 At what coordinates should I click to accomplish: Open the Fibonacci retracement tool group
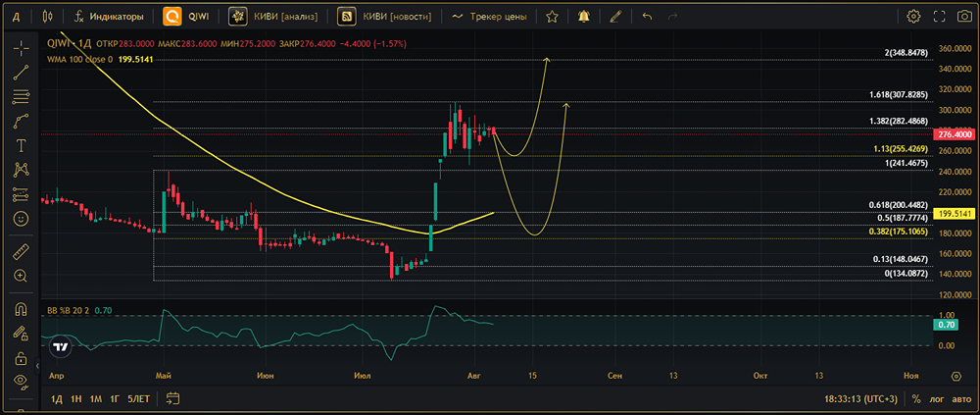(x=22, y=96)
